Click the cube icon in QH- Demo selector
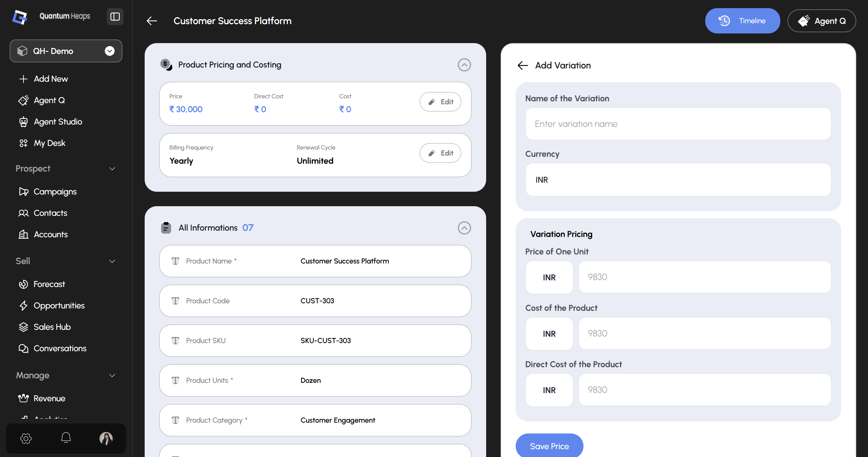The image size is (868, 457). tap(22, 51)
